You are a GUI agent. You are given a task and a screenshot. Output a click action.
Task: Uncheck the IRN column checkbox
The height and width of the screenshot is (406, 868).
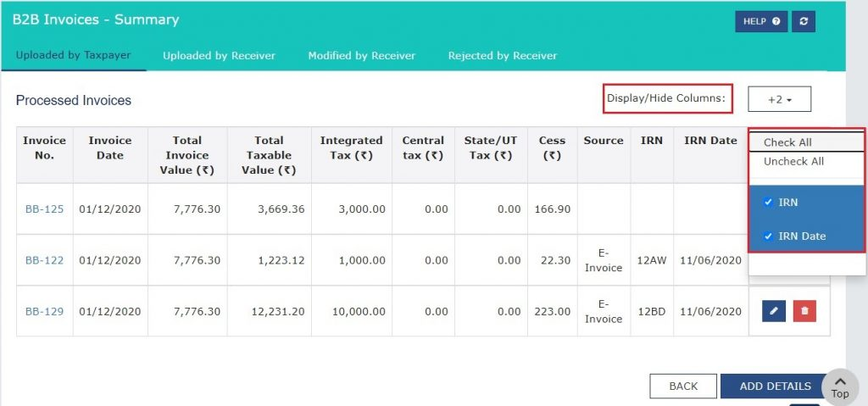point(768,203)
